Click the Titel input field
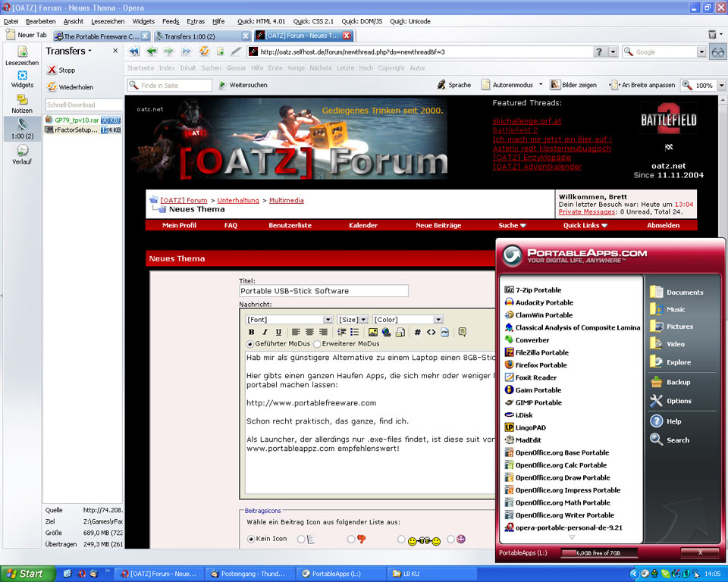Screen dimensions: 728x582 (x=323, y=291)
